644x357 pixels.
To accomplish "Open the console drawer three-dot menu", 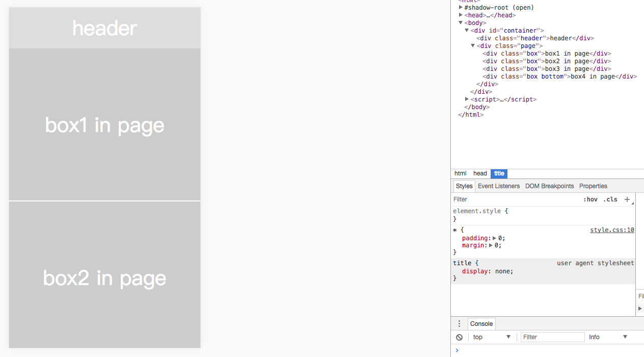I will point(459,324).
